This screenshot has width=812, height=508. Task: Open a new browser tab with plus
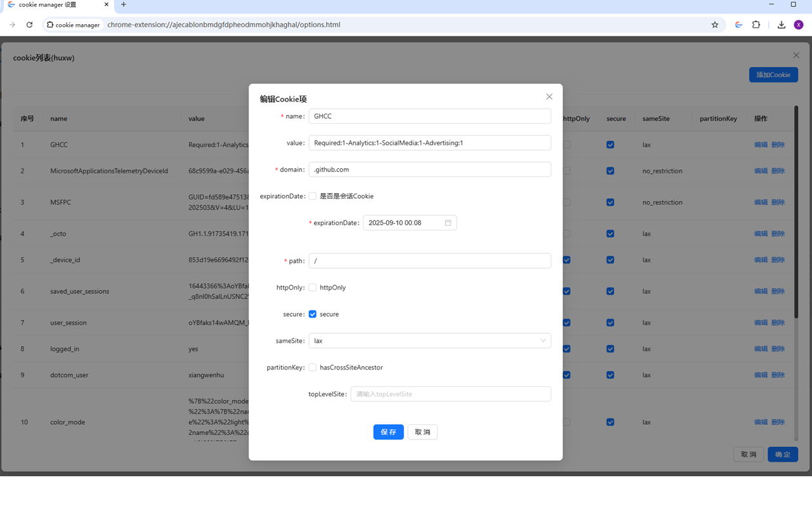[124, 4]
